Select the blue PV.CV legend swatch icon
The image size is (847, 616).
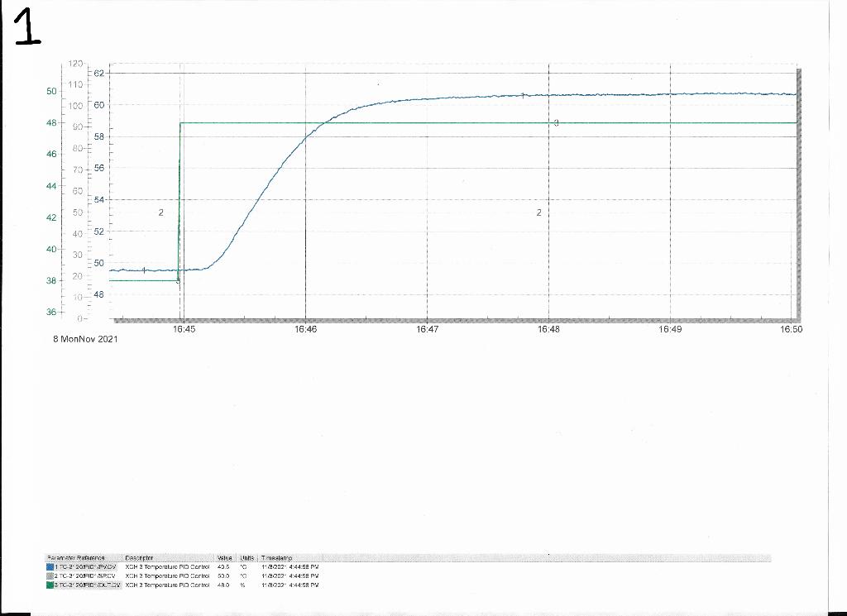pyautogui.click(x=51, y=566)
